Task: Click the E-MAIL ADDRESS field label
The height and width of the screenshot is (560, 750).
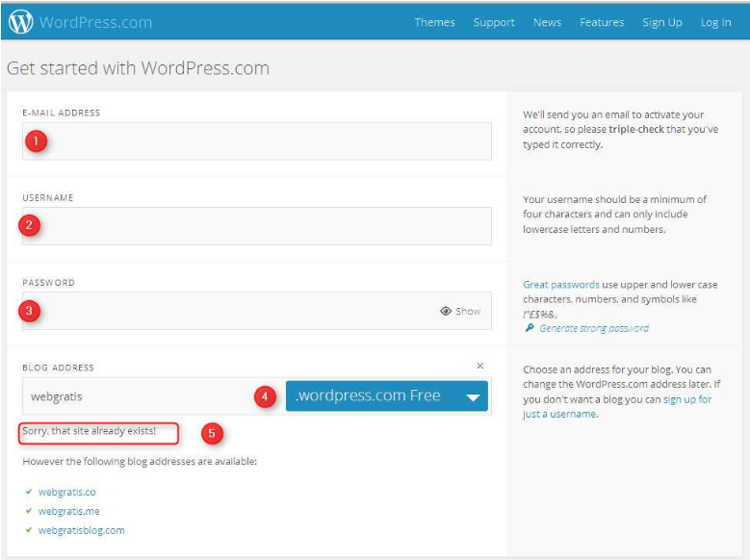Action: [x=62, y=113]
